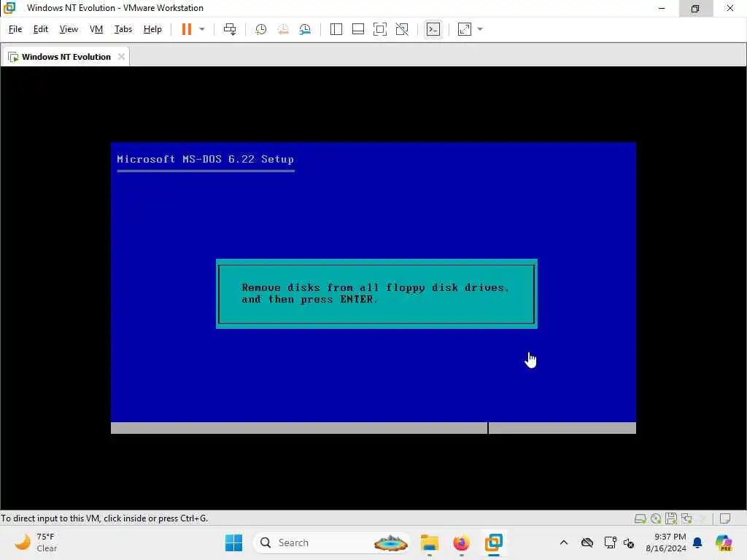The image size is (747, 560).
Task: Open the Edit menu
Action: (x=41, y=29)
